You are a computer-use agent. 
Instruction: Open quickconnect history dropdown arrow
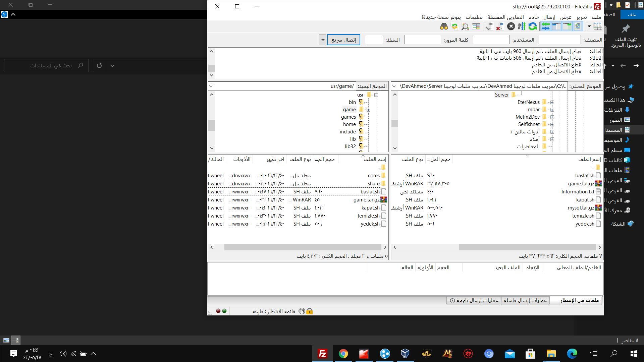tap(323, 40)
